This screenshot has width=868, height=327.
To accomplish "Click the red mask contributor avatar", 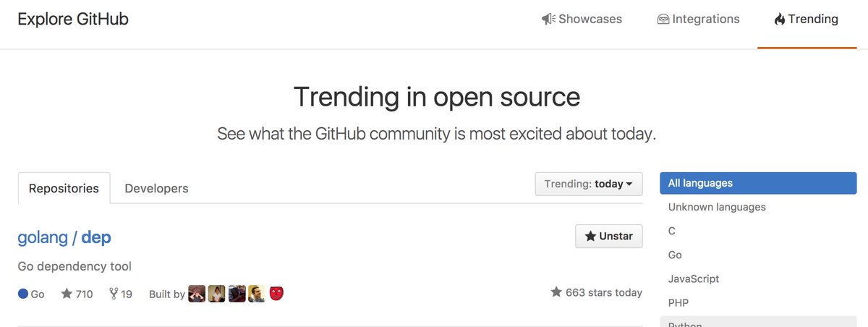I will (276, 294).
